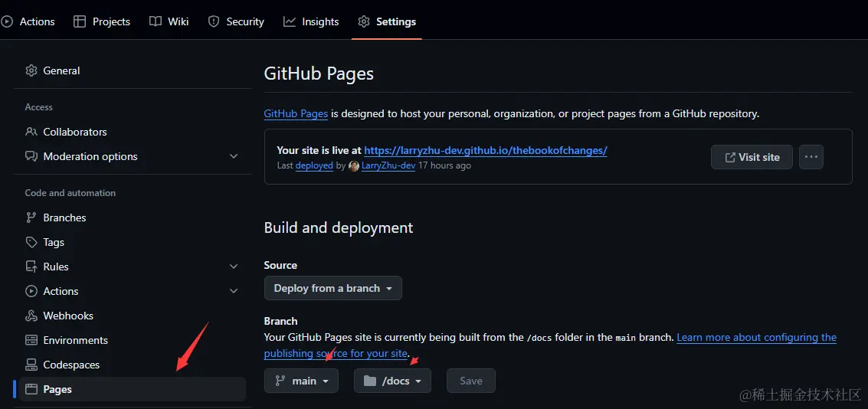
Task: Open Webhooks settings page
Action: (x=133, y=316)
